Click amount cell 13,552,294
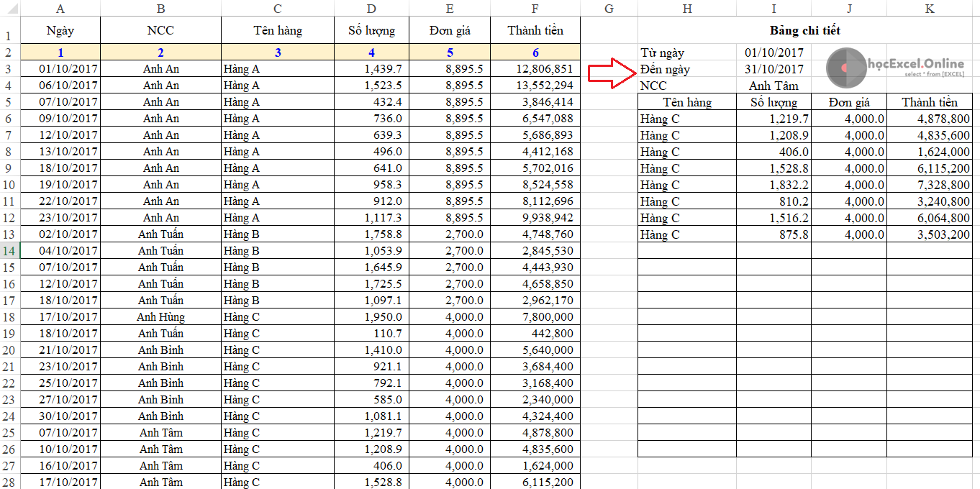Viewport: 980px width, 489px height. click(535, 86)
